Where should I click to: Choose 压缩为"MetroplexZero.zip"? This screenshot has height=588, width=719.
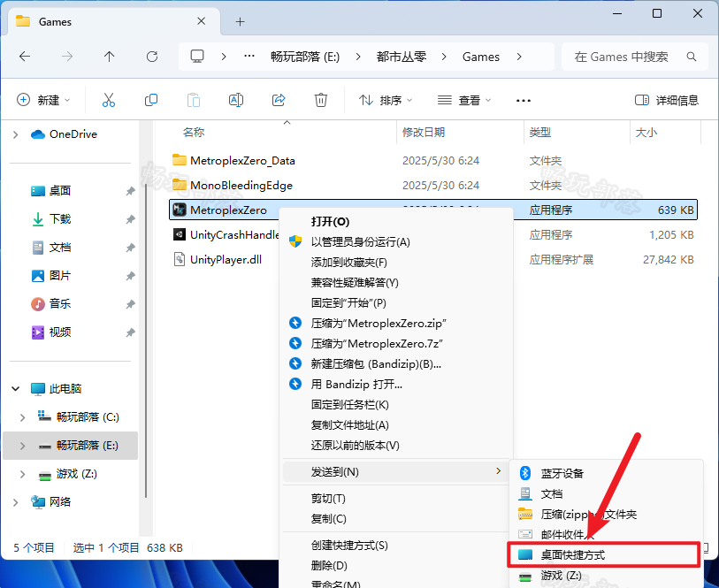[x=379, y=323]
